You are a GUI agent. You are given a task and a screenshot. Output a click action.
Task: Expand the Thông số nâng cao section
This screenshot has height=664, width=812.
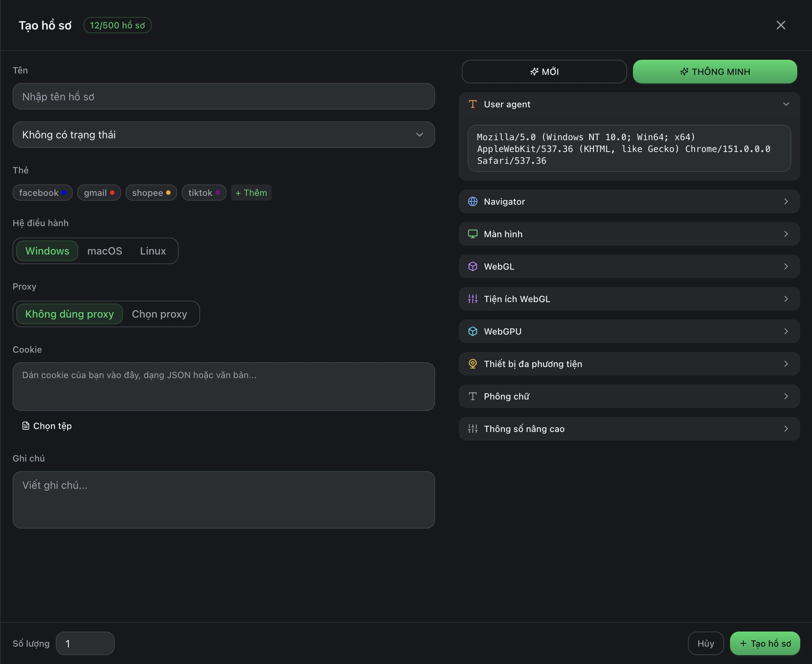629,429
